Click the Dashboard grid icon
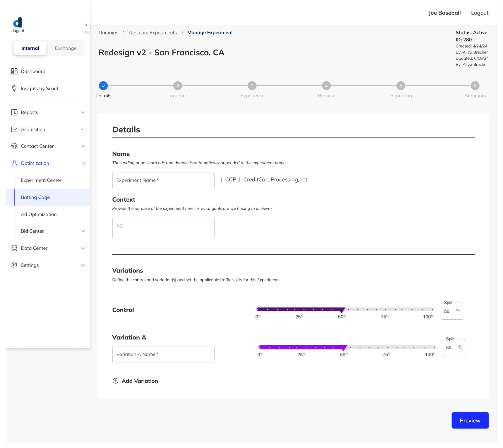Viewport: 503px width, 448px height. coord(14,71)
